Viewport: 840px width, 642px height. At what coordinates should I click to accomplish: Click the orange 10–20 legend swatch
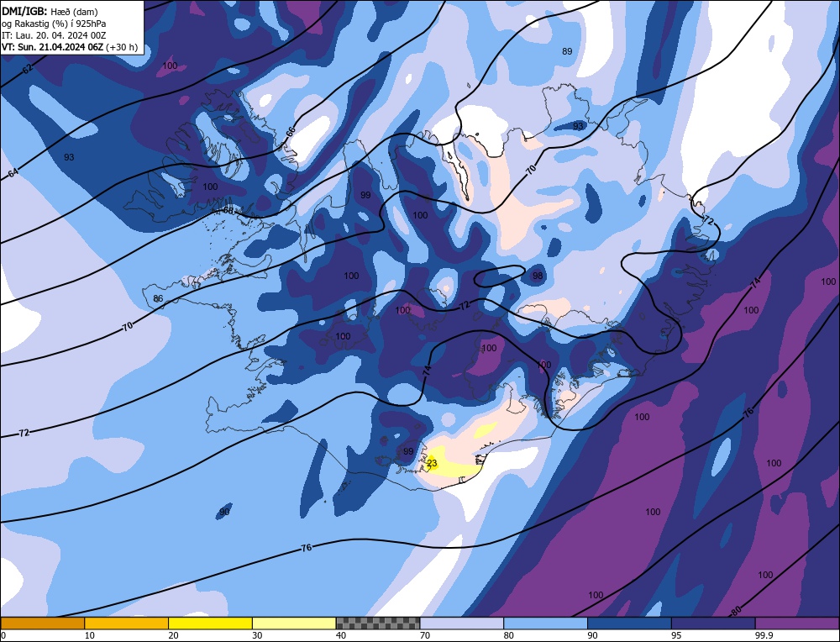coord(127,623)
